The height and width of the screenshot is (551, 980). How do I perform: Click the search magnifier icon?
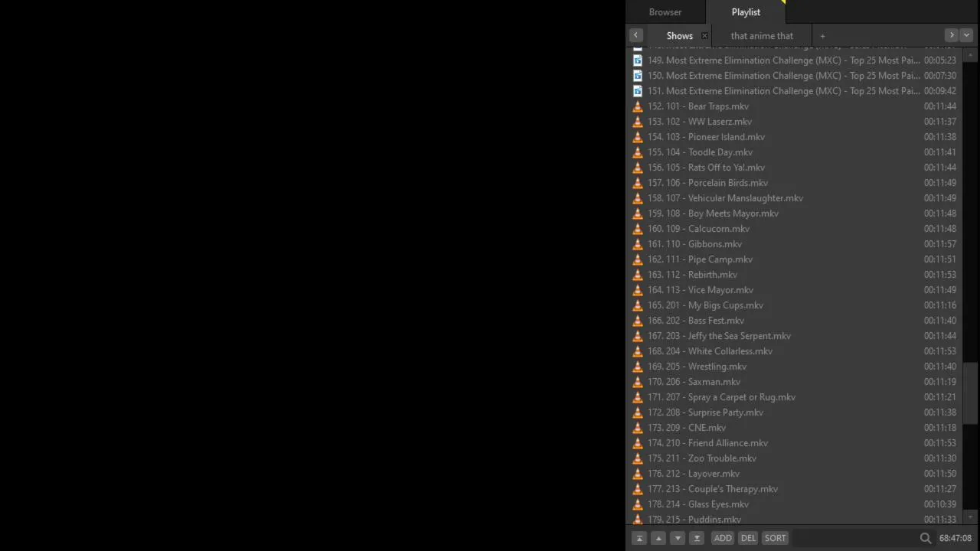(926, 538)
